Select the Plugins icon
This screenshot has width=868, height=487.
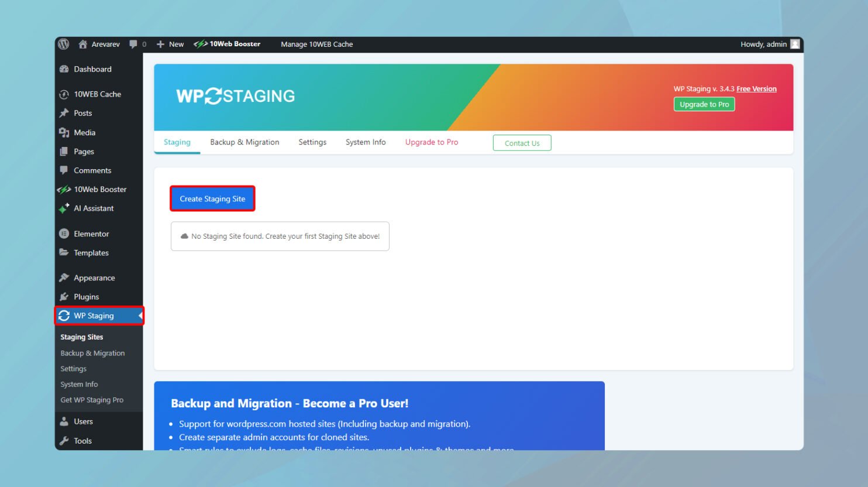64,297
